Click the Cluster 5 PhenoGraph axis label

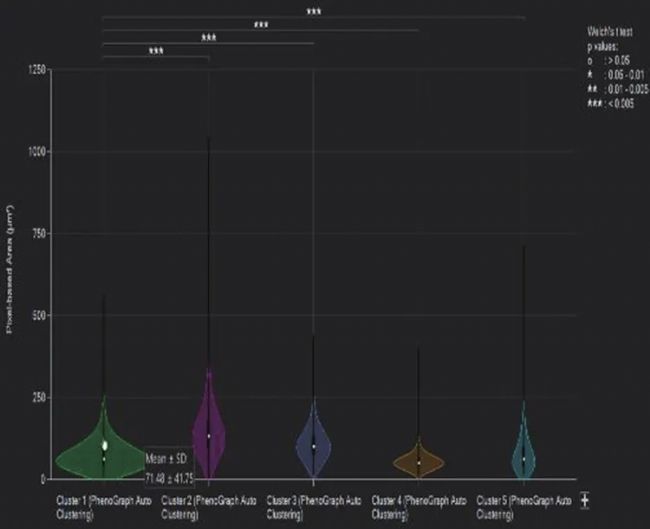[523, 505]
